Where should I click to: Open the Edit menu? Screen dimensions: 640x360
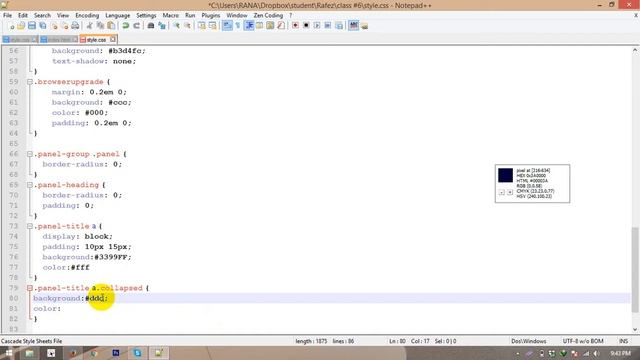click(x=23, y=15)
